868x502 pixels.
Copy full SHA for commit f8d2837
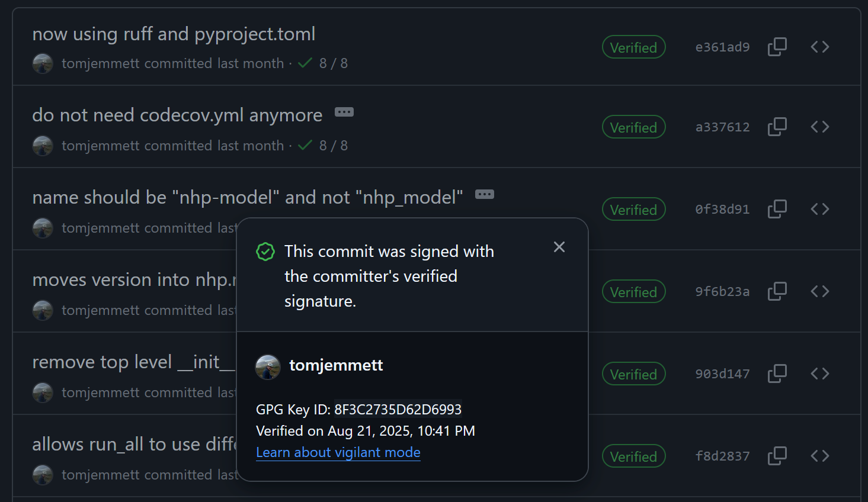pos(777,456)
